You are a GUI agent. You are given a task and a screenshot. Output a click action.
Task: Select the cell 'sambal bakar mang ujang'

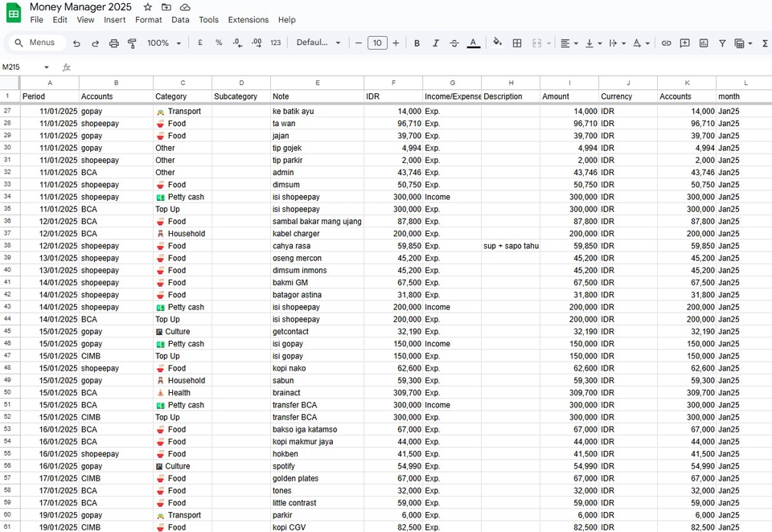pos(317,222)
